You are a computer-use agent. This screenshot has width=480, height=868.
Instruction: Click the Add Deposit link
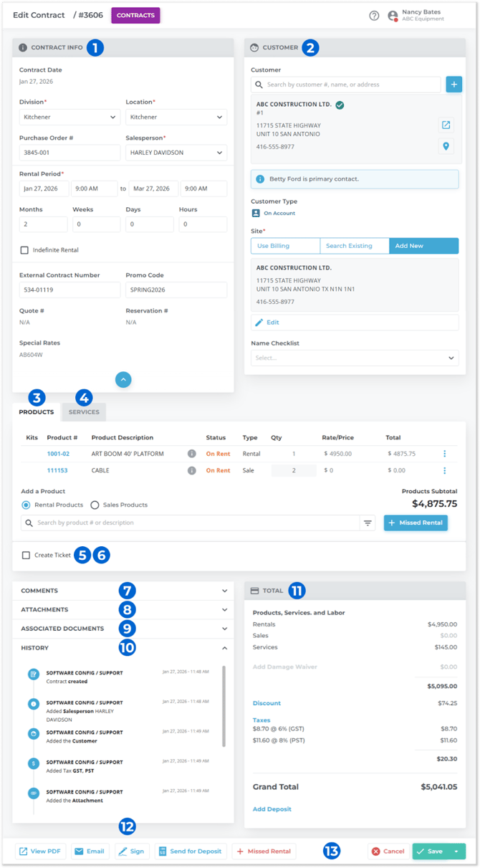pyautogui.click(x=272, y=809)
